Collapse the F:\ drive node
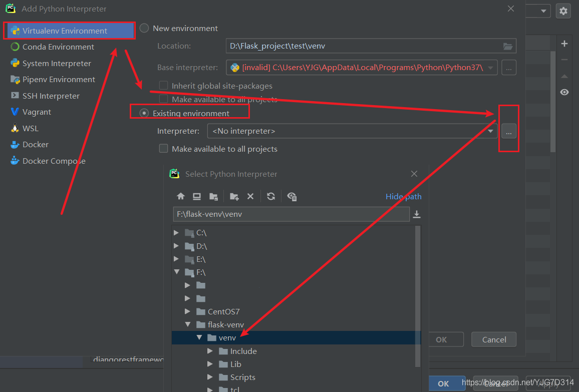Viewport: 579px width, 392px height. 177,272
